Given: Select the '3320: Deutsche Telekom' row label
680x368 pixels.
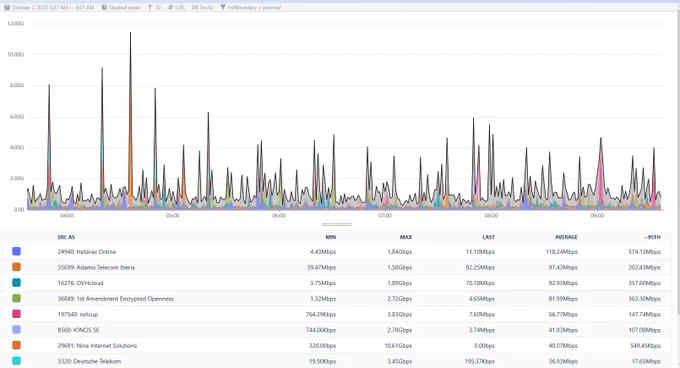Looking at the screenshot, I should pos(89,361).
